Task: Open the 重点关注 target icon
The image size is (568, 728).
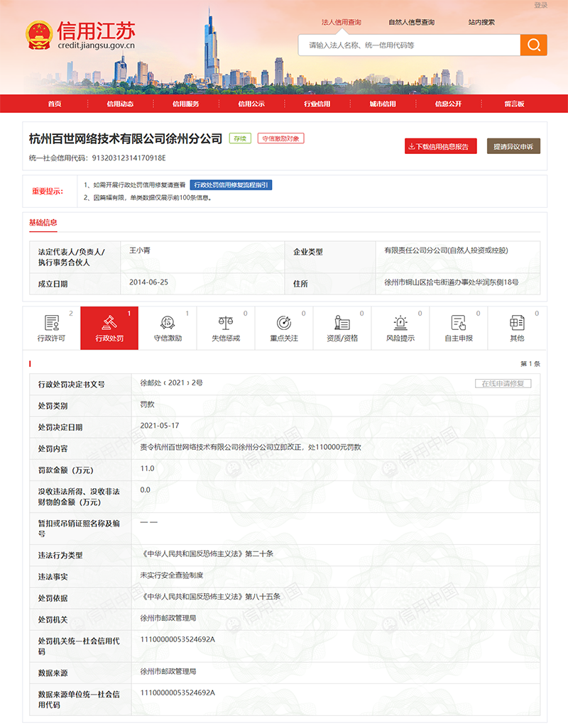Action: click(x=284, y=322)
